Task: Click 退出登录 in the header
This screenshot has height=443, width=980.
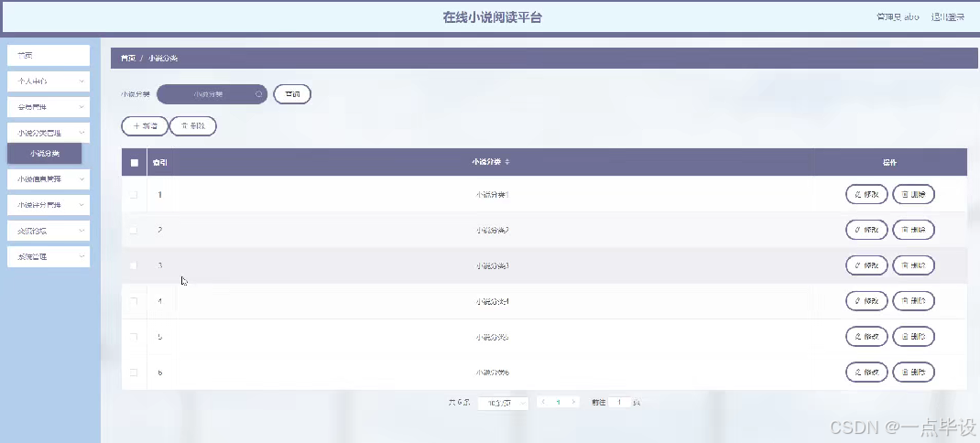Action: tap(948, 16)
